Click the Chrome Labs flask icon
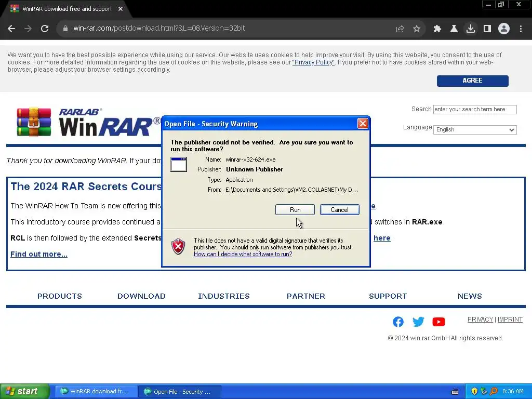532x399 pixels. pyautogui.click(x=454, y=29)
